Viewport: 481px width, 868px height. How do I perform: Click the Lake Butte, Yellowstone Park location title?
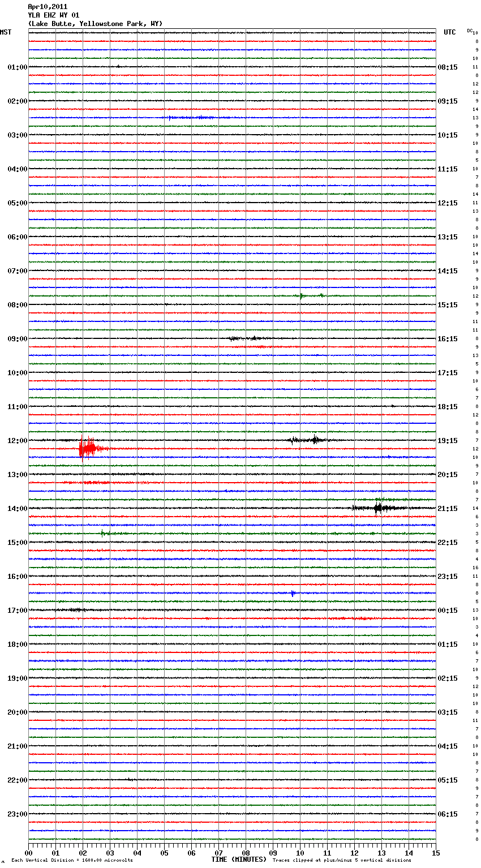coord(95,24)
